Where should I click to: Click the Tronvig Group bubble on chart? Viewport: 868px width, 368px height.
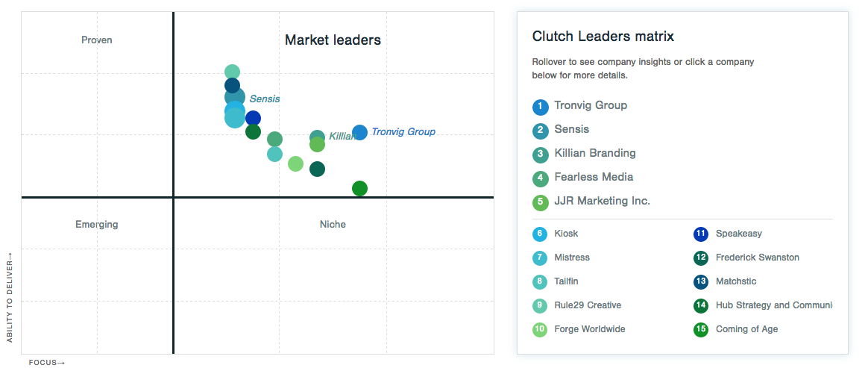click(360, 132)
